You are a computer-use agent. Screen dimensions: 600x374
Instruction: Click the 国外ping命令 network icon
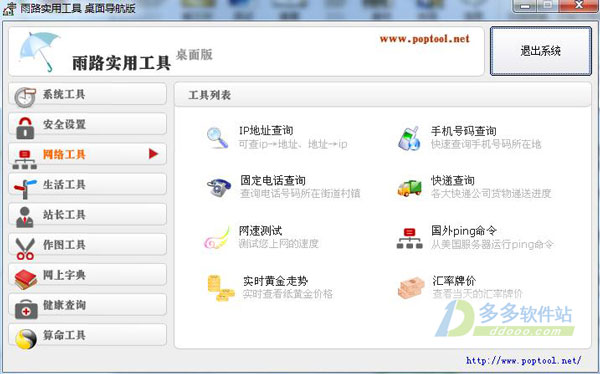(x=409, y=238)
